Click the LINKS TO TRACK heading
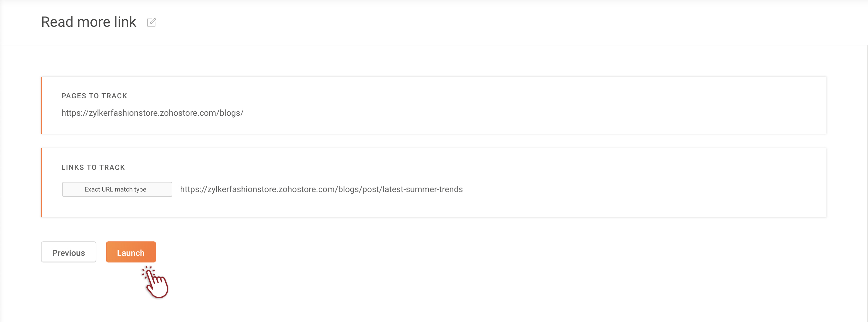 tap(93, 167)
